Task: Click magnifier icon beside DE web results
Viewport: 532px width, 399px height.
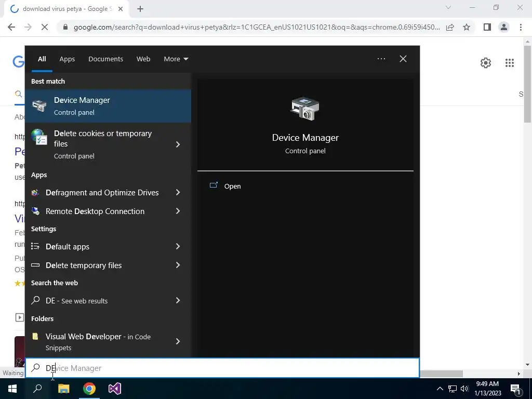Action: click(x=35, y=300)
